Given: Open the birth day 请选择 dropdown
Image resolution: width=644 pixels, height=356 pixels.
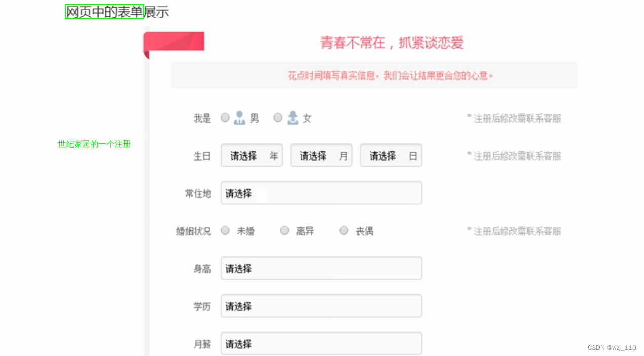Looking at the screenshot, I should coord(390,155).
